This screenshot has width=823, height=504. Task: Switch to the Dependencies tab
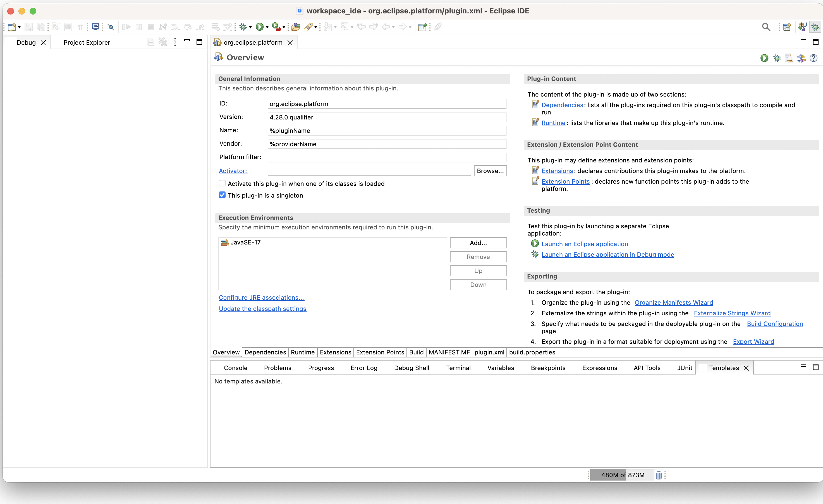point(265,352)
